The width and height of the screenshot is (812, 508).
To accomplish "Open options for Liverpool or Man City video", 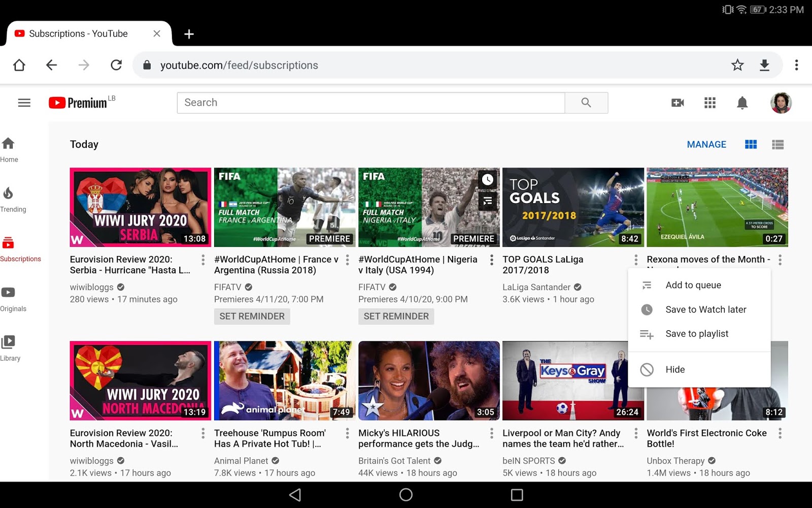I will [636, 433].
